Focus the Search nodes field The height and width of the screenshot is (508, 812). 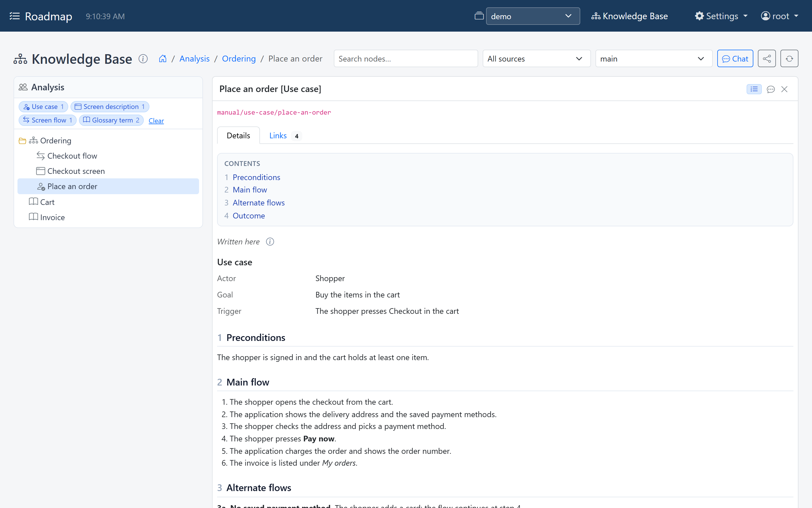406,58
